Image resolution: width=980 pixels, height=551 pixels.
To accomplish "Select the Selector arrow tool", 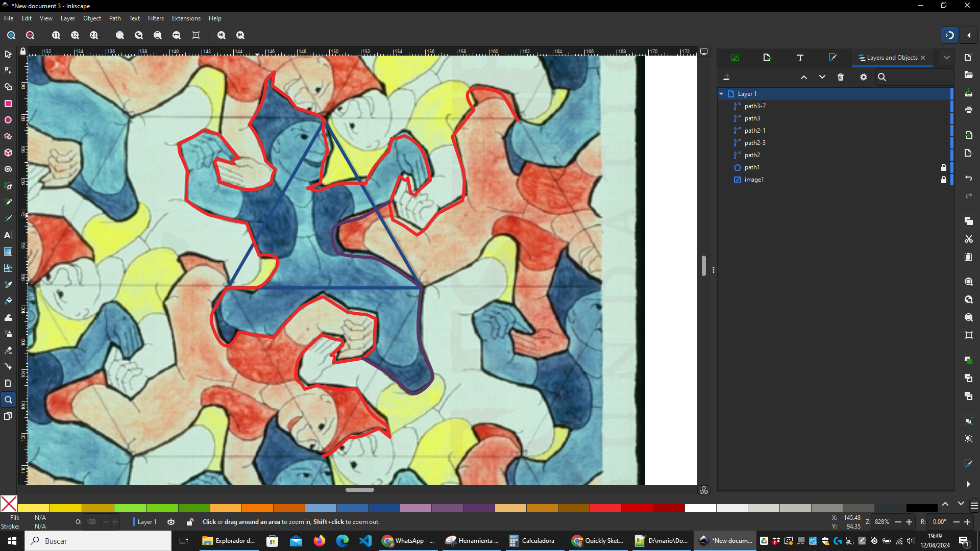I will point(8,54).
